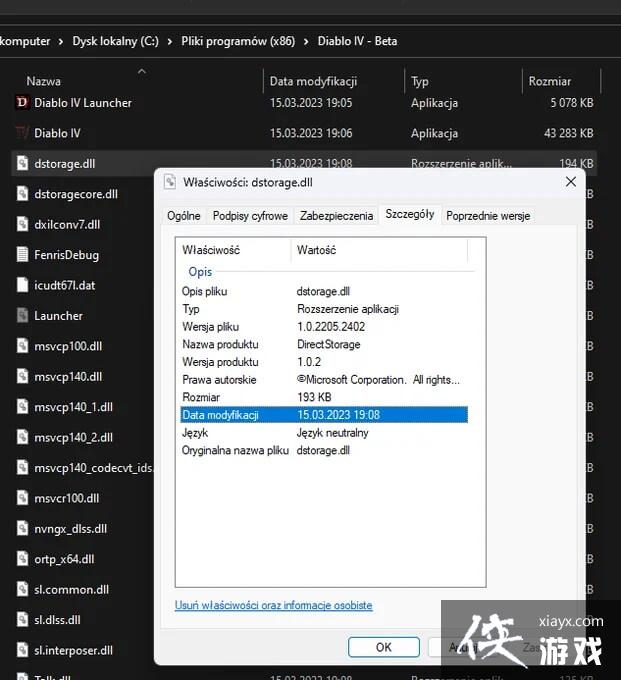Click the msvcp140_1.dll file icon

[22, 407]
